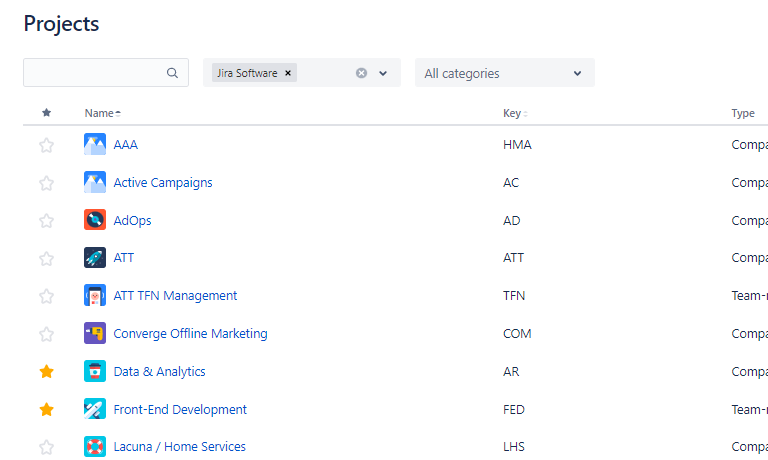Click the Front-End Development avatar icon
768x460 pixels.
(x=95, y=409)
